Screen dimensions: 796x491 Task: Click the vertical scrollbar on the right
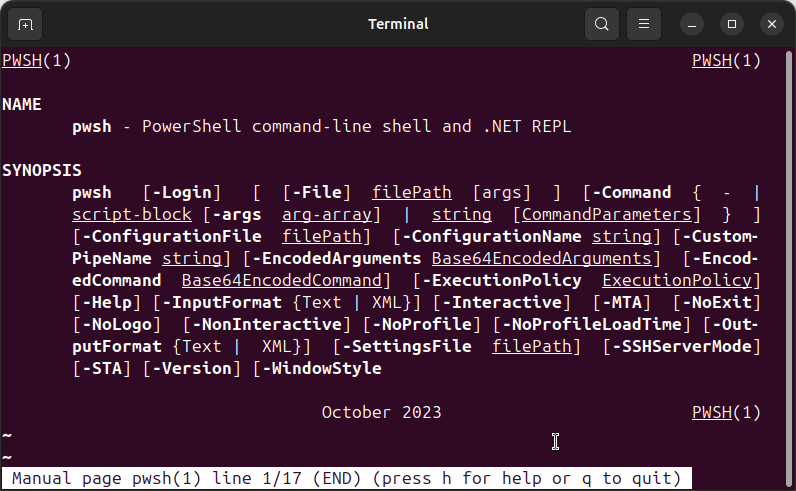[789, 269]
